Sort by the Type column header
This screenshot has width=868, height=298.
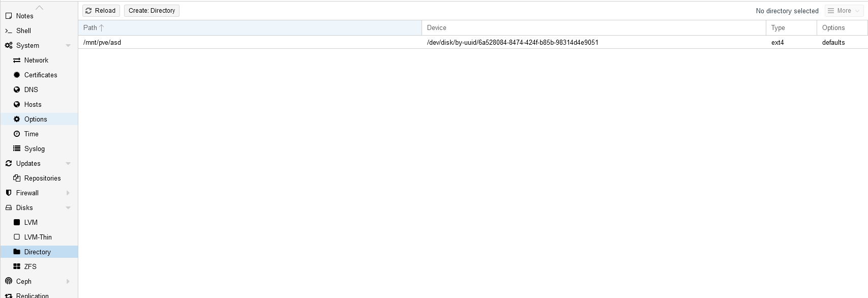coord(791,28)
